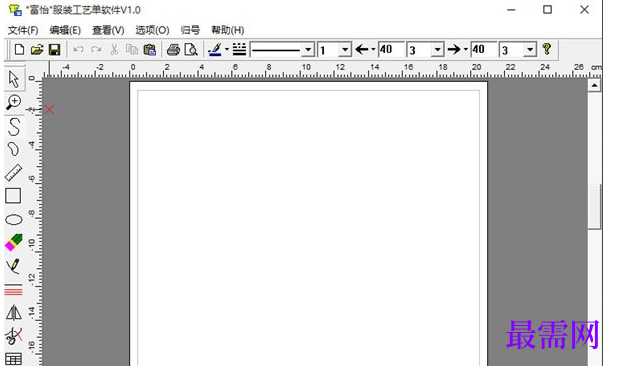This screenshot has height=366, width=618.
Task: Select the table grid tool
Action: click(13, 359)
